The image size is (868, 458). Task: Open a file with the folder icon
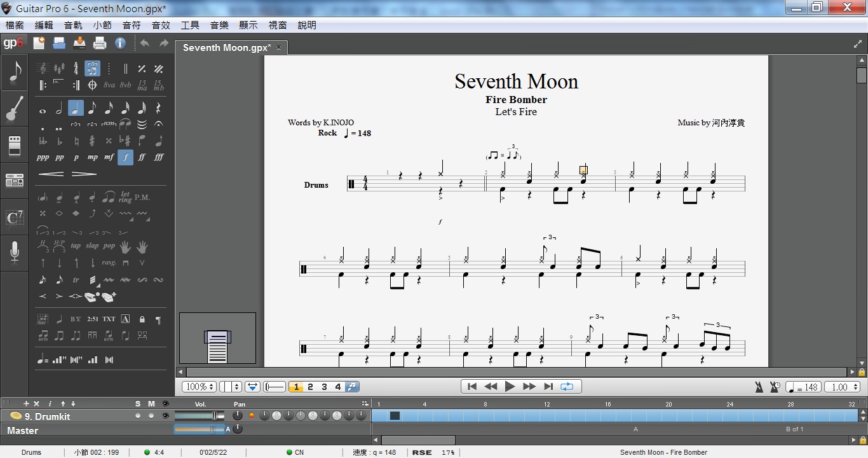coord(59,43)
